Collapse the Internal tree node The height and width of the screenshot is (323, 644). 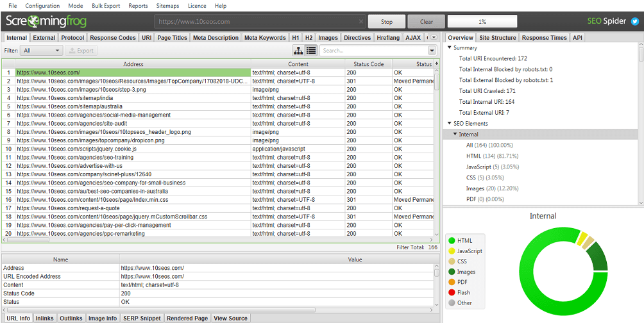tap(455, 134)
